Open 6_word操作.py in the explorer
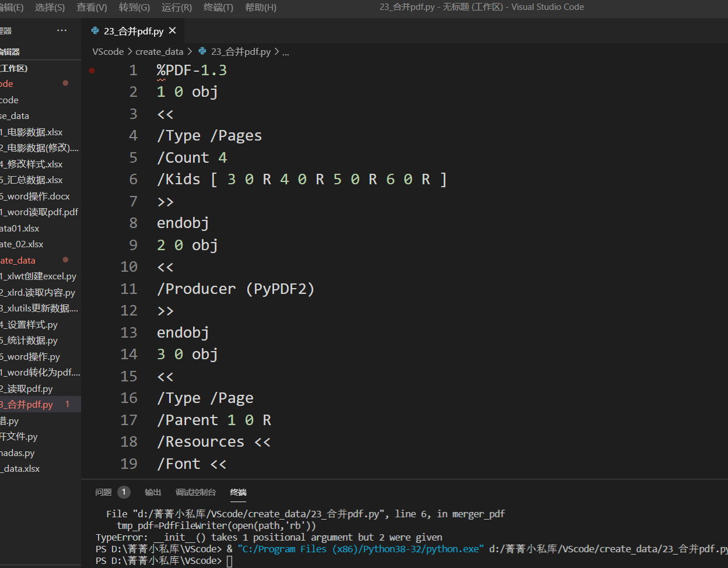This screenshot has width=728, height=568. (x=30, y=357)
